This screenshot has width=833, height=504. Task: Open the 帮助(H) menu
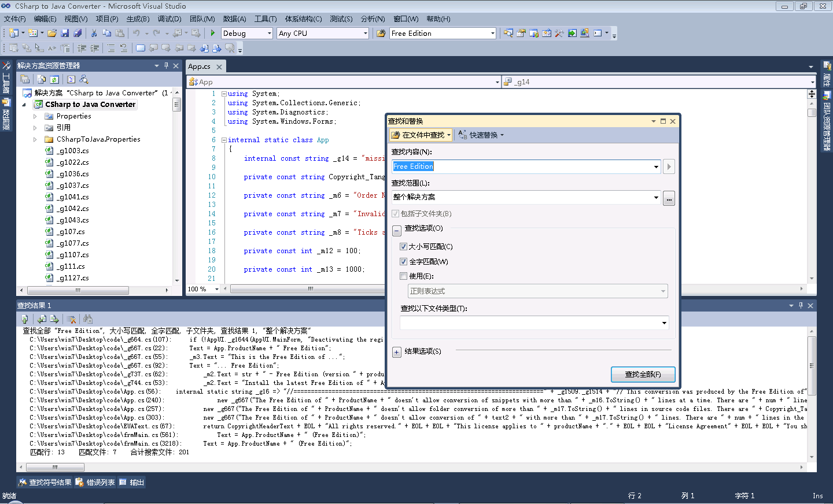[x=438, y=19]
